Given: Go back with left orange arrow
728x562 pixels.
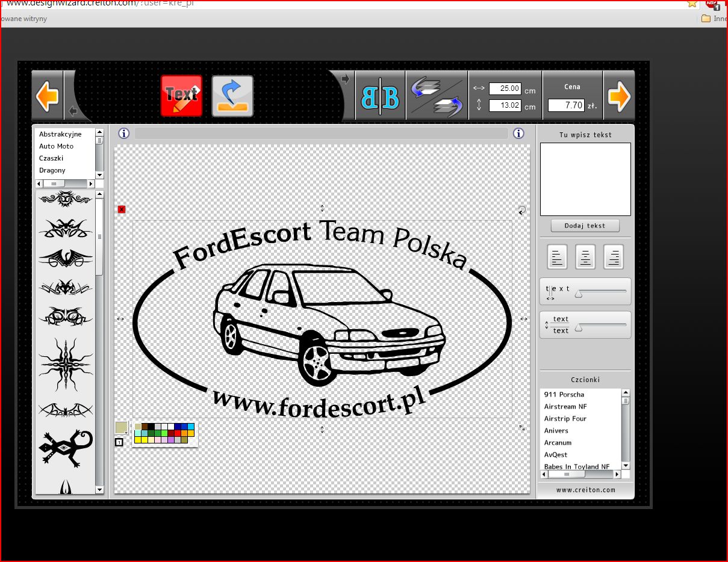Looking at the screenshot, I should coord(47,96).
